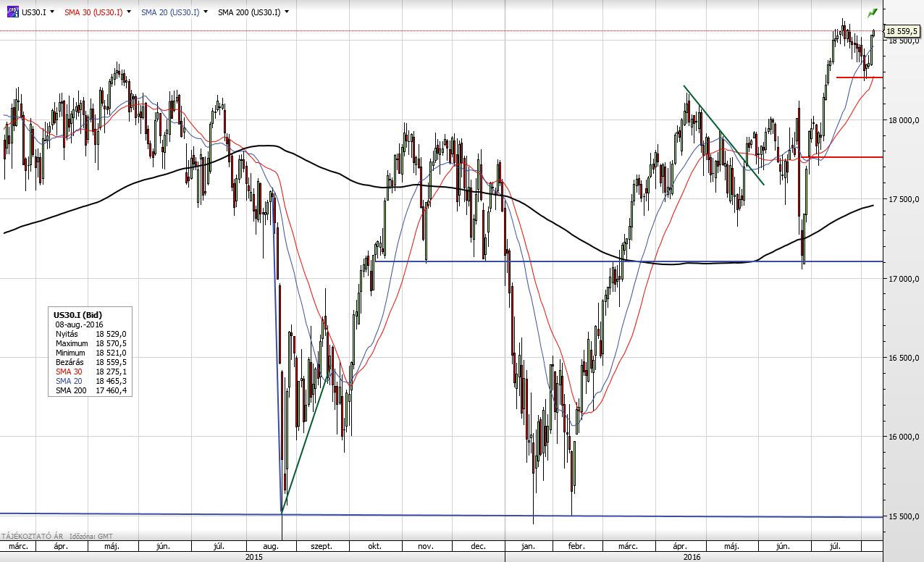Image resolution: width=924 pixels, height=562 pixels.
Task: Click the 16 000,0 price axis label
Action: (904, 437)
